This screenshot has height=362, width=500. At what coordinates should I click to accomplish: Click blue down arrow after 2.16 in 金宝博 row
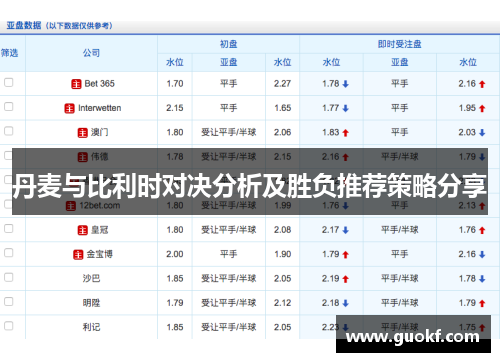[482, 255]
